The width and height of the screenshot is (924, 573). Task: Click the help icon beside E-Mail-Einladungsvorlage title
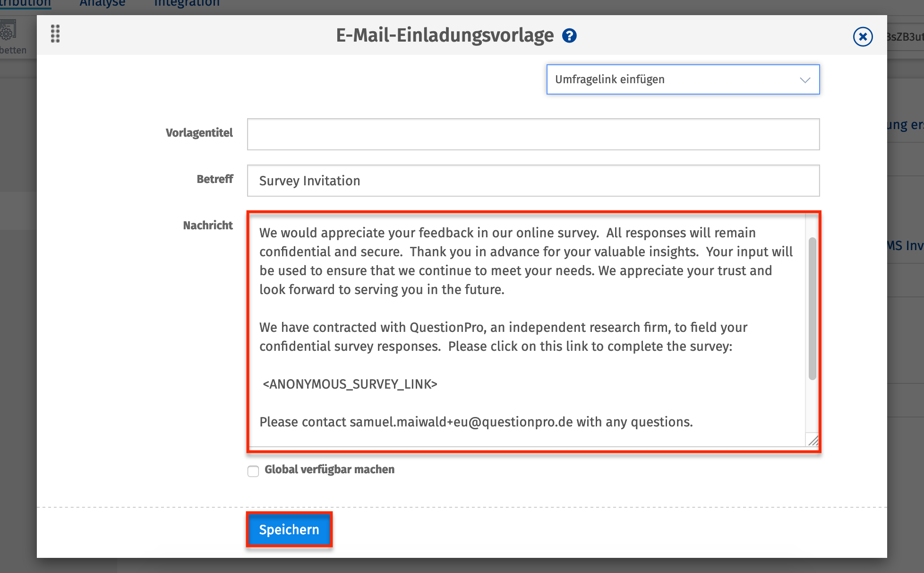tap(569, 35)
